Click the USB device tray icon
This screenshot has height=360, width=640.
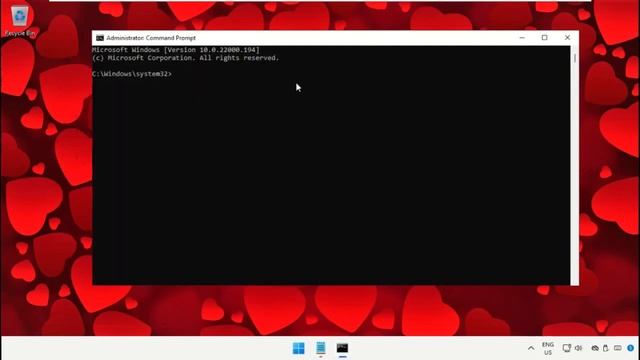coord(606,348)
